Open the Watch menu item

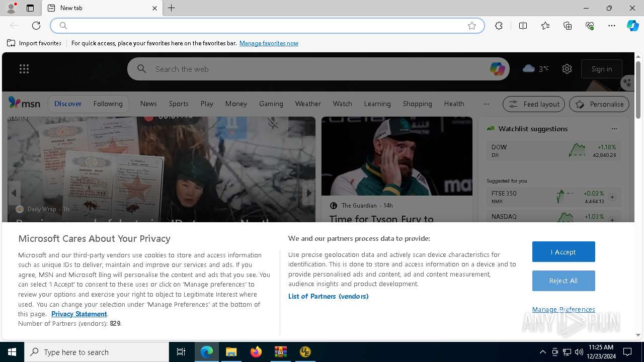(342, 104)
